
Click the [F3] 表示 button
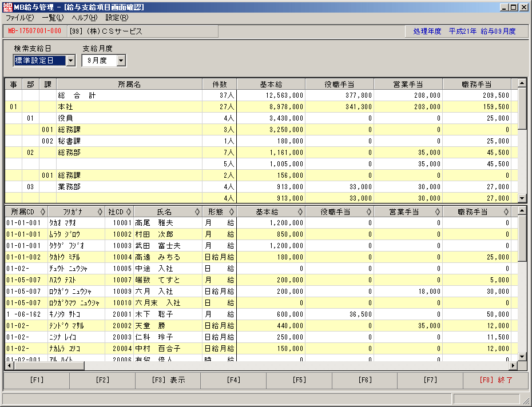168,380
